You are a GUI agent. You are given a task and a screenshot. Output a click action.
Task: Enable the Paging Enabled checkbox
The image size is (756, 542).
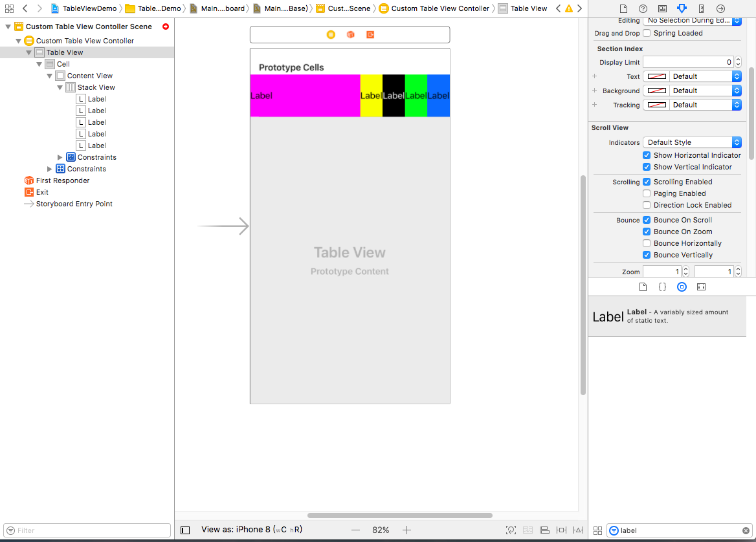pos(647,193)
